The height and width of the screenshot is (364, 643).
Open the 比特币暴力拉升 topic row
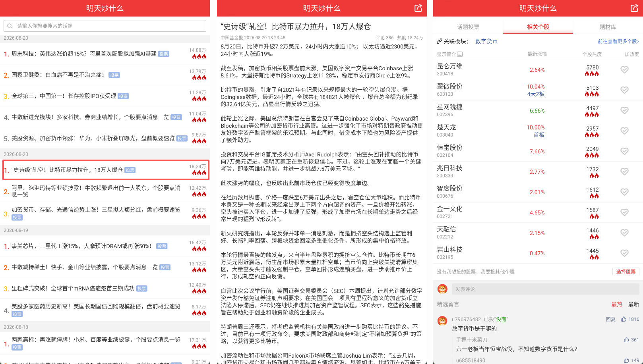(106, 170)
